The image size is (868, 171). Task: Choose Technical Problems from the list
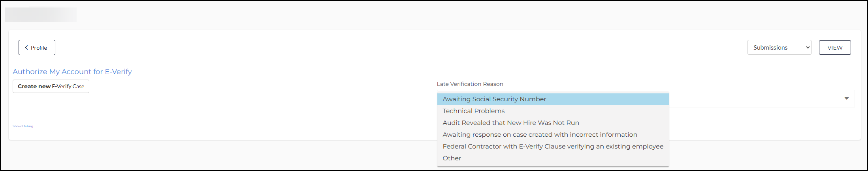coord(473,111)
